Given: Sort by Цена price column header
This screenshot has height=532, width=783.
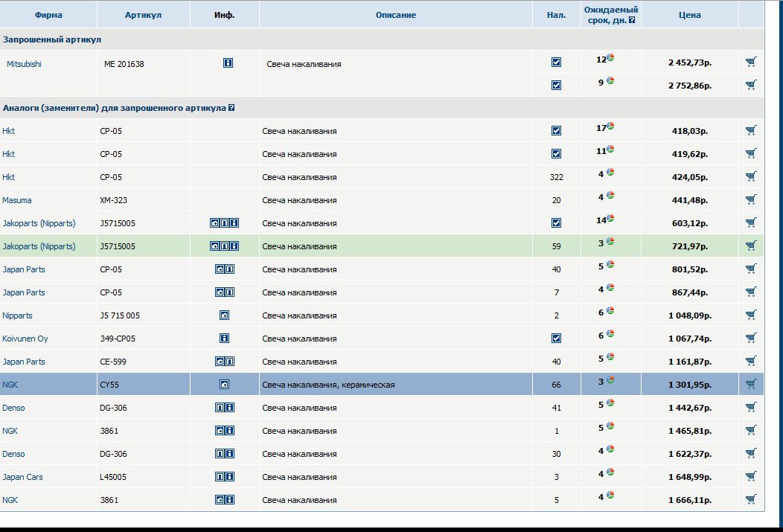Looking at the screenshot, I should [690, 15].
